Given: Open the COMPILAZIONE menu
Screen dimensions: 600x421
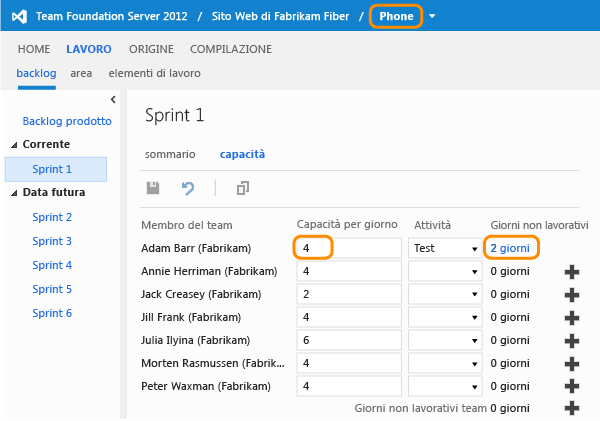Looking at the screenshot, I should [231, 49].
